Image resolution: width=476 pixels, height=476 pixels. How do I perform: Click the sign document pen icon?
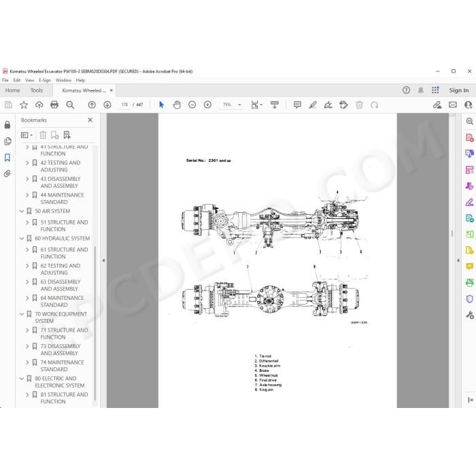pos(328,105)
